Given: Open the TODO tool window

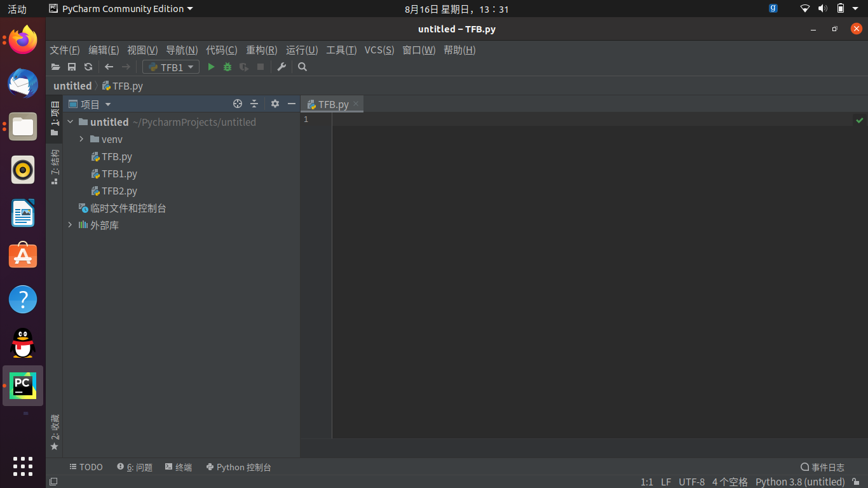Looking at the screenshot, I should pos(86,467).
